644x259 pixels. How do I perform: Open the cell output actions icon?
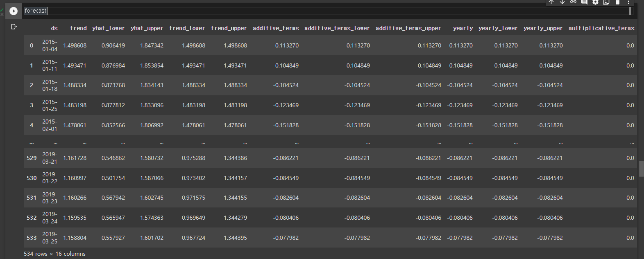point(14,27)
